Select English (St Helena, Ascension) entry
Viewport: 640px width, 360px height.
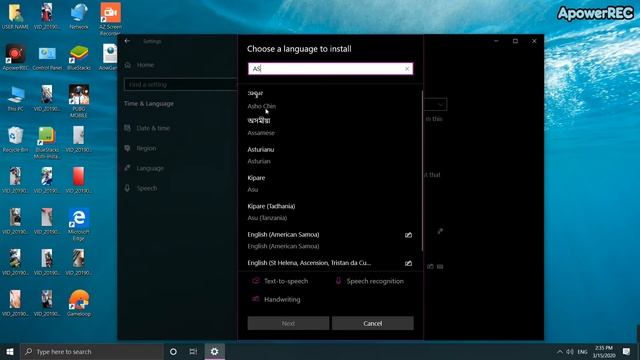[330, 263]
